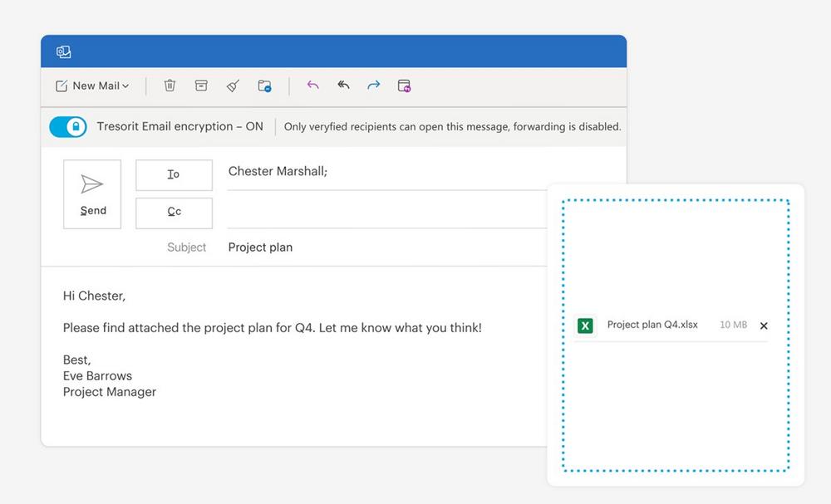831x504 pixels.
Task: Send the email with the Send button
Action: 92,194
